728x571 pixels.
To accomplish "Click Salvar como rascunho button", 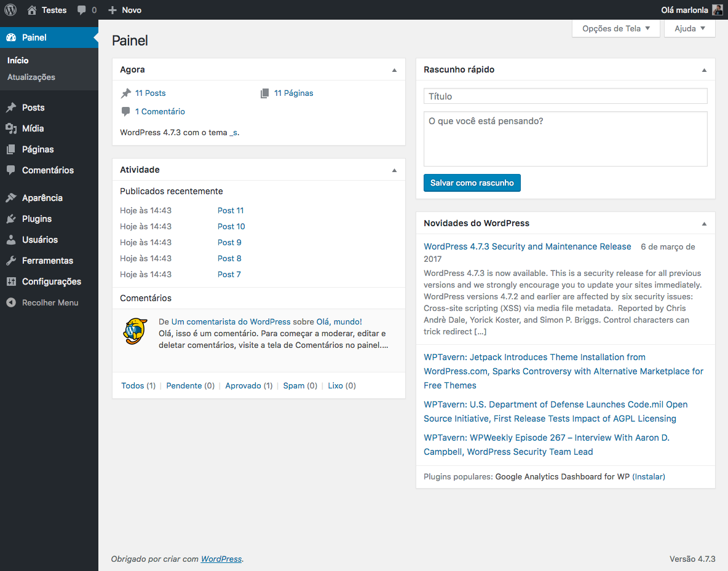I will [472, 183].
